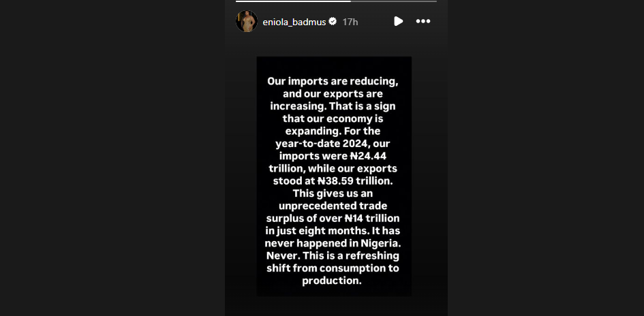Click the empty story area below the text card
The image size is (644, 316).
[x=333, y=306]
